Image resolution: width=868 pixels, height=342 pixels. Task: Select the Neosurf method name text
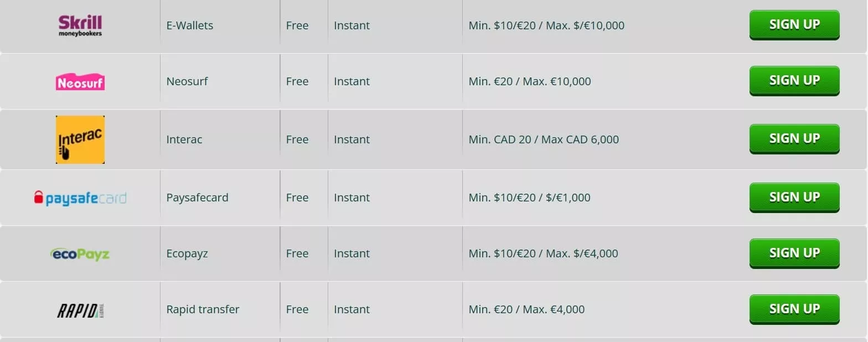[x=187, y=81]
